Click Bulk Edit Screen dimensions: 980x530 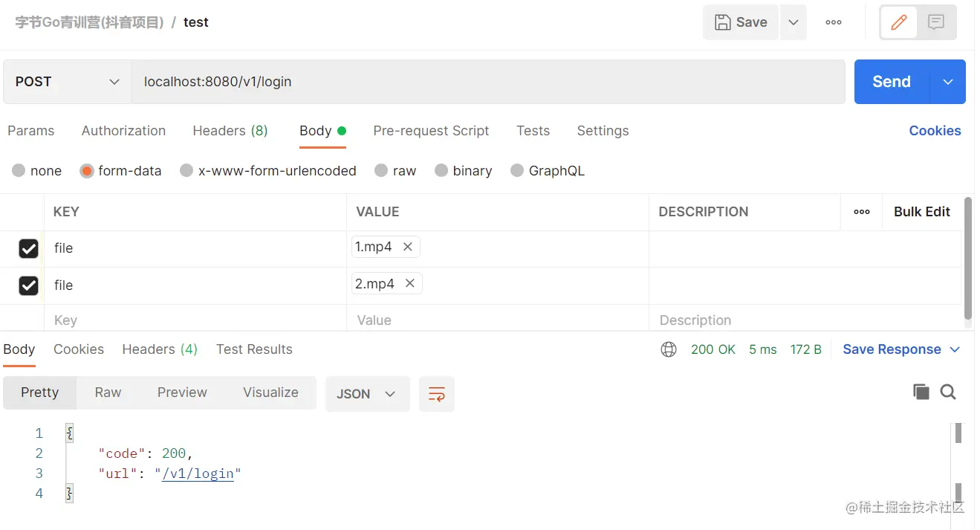[922, 212]
